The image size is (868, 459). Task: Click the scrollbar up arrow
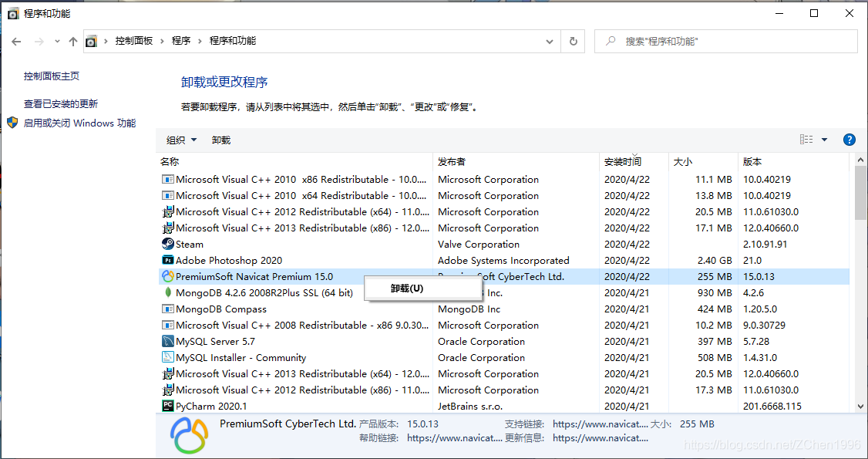tap(860, 160)
